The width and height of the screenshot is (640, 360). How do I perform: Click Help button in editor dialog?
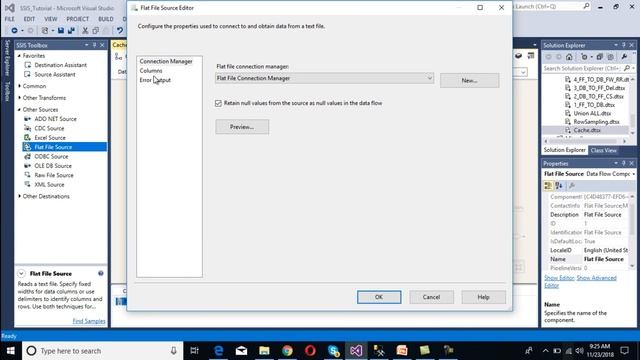tap(484, 297)
